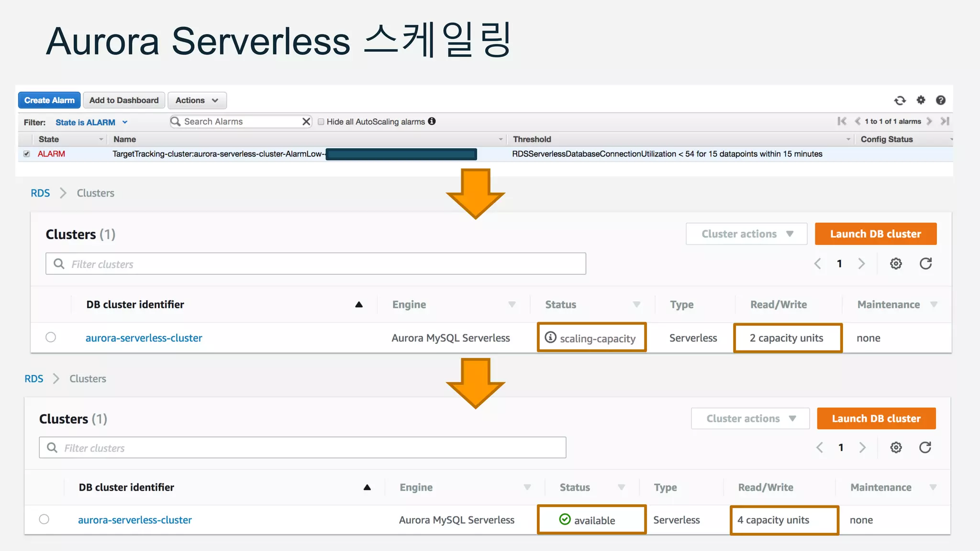This screenshot has width=980, height=551.
Task: Focus lower Filter clusters search box
Action: [x=302, y=448]
